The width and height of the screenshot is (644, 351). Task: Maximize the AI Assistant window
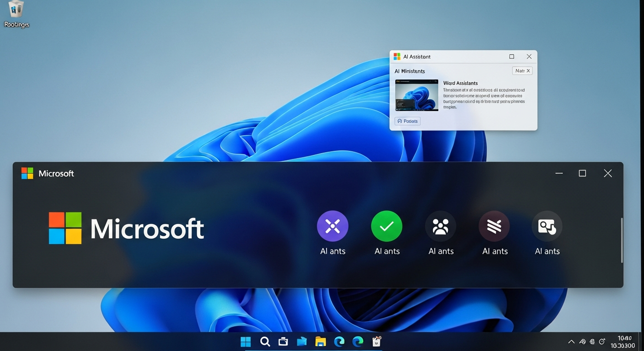(511, 57)
